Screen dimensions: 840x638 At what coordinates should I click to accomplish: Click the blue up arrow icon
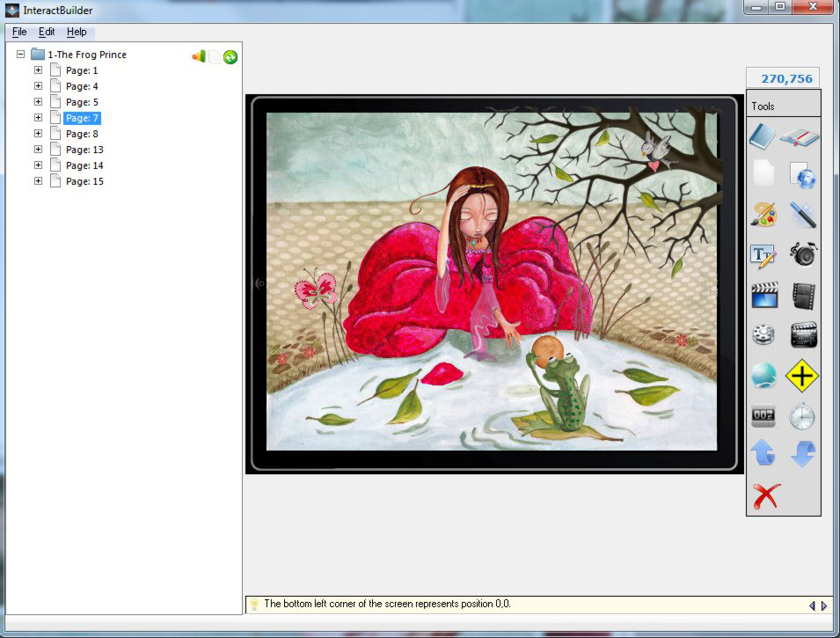click(763, 453)
